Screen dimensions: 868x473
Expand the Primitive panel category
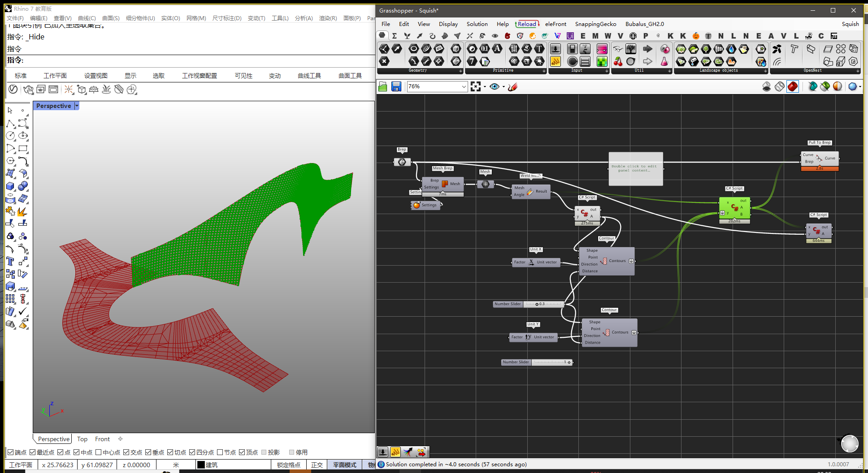click(x=544, y=71)
